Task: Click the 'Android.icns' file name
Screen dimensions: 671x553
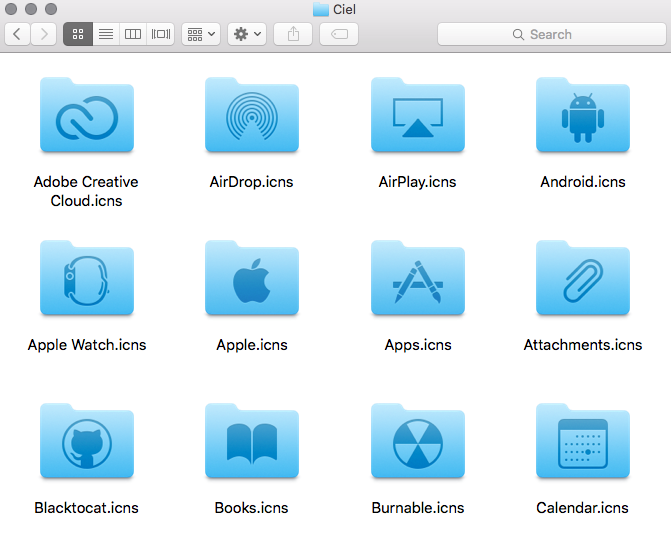Action: [583, 182]
